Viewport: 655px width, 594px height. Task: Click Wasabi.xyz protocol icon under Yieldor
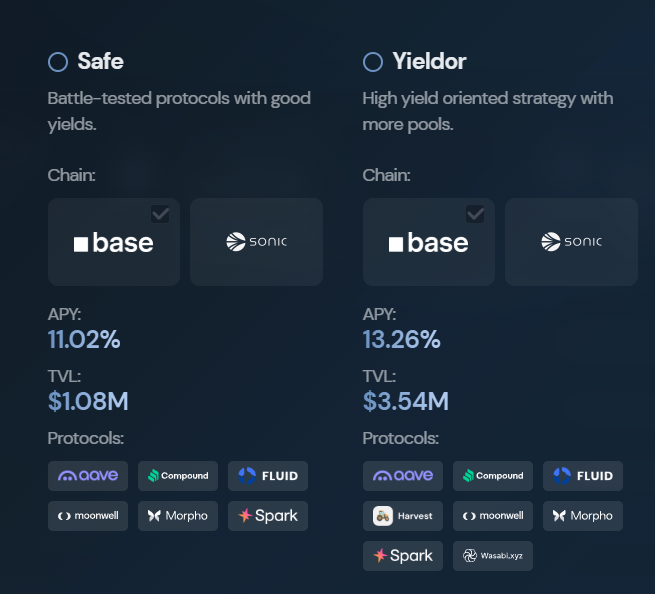pyautogui.click(x=492, y=555)
